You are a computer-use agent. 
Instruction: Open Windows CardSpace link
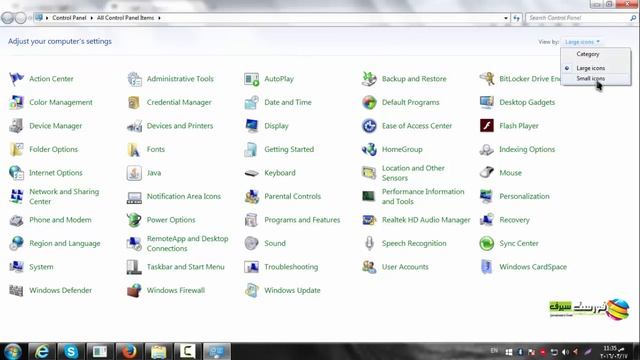tap(533, 267)
